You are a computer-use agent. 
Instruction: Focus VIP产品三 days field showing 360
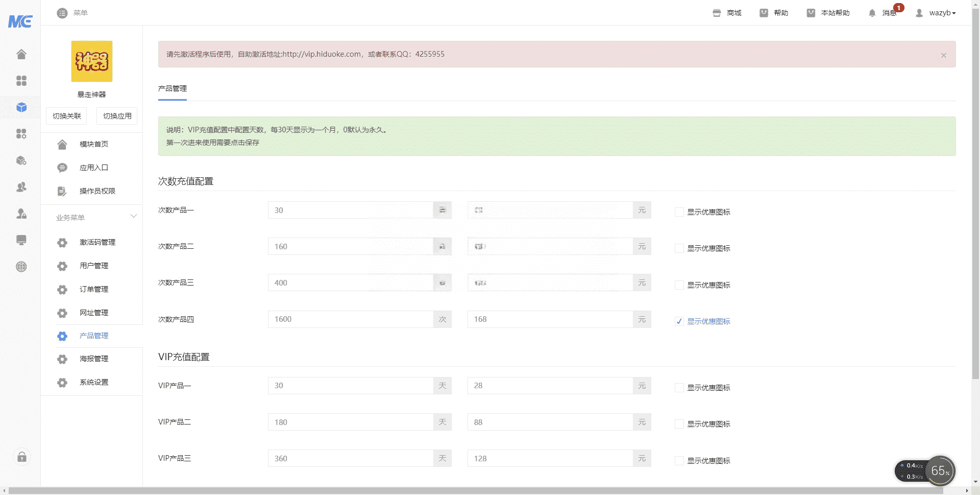[x=351, y=458]
